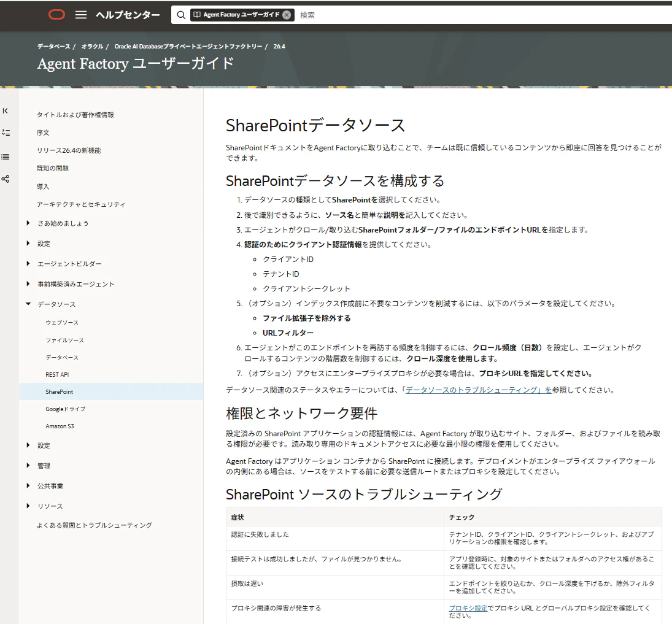
Task: Expand the 設定 section below Amazon S3
Action: click(x=28, y=445)
